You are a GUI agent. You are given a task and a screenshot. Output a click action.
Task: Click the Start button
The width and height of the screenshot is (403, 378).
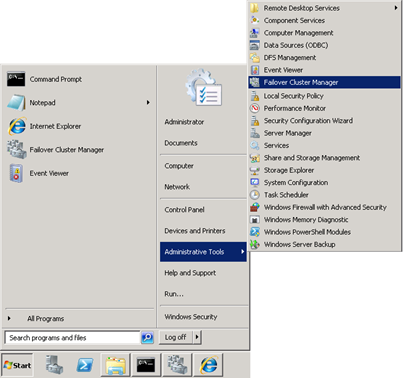click(17, 365)
